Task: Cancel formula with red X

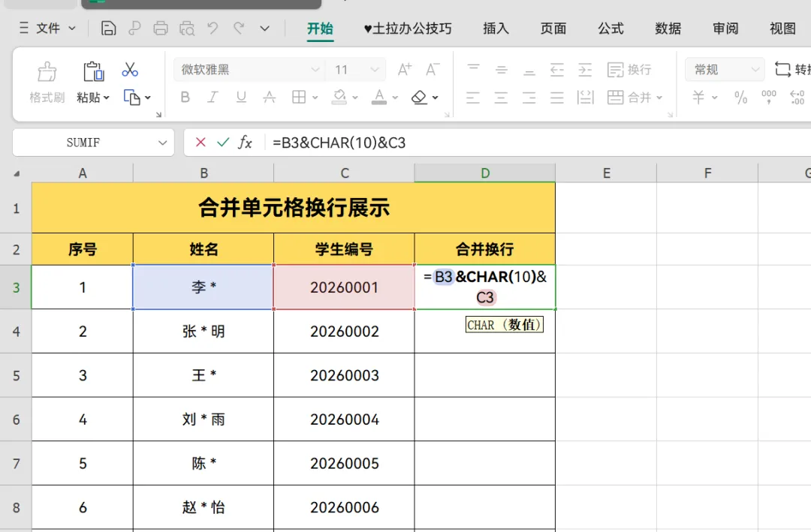Action: (200, 142)
